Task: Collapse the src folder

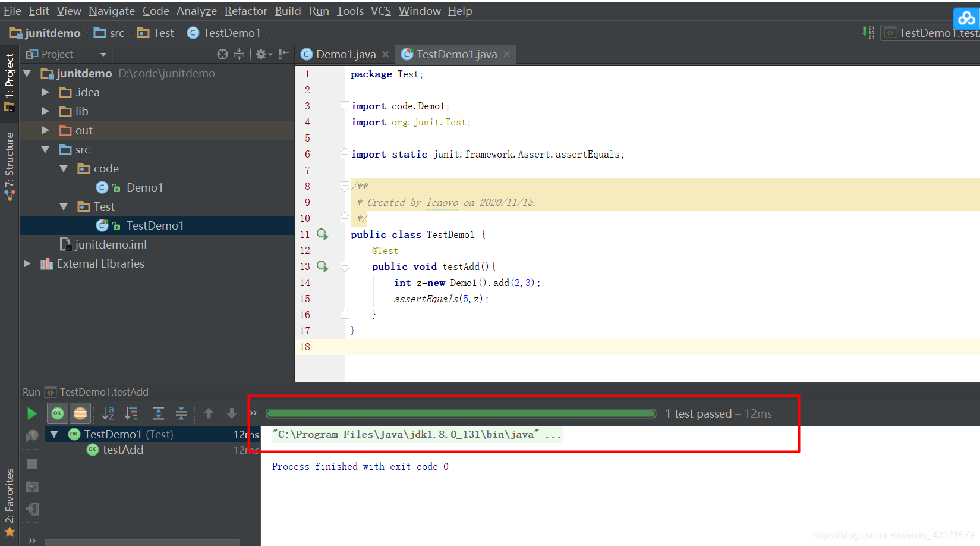Action: click(x=45, y=149)
